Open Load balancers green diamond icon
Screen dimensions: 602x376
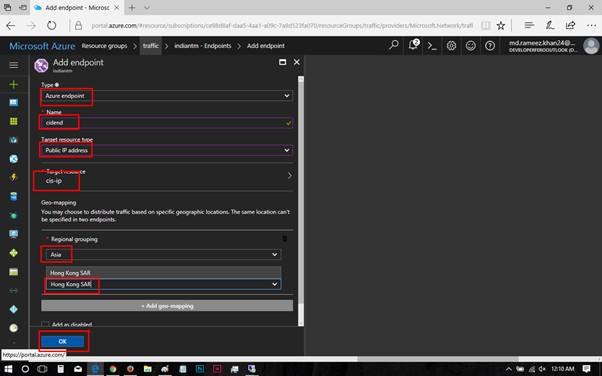[13, 253]
